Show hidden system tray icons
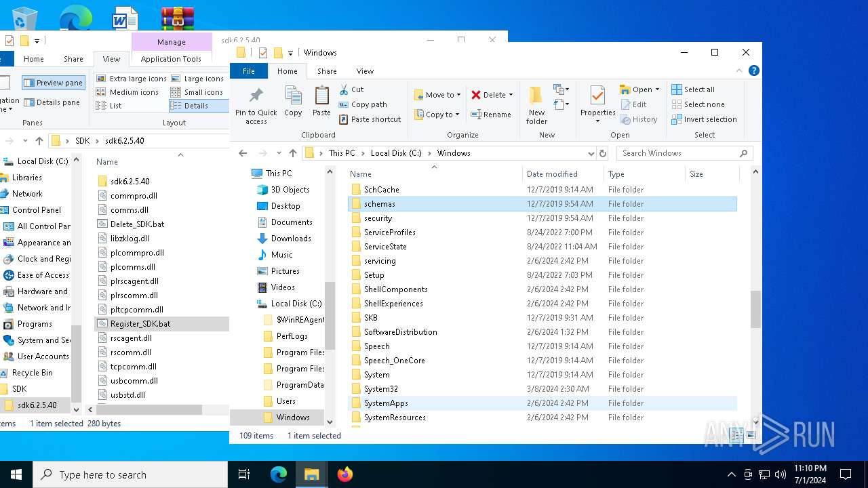This screenshot has height=488, width=868. (731, 474)
